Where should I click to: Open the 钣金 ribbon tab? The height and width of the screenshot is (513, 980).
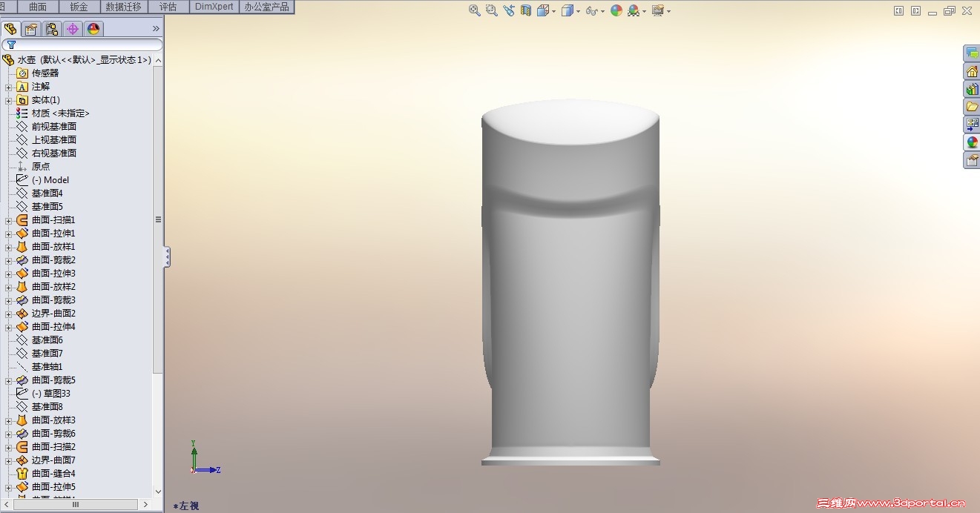coord(78,7)
